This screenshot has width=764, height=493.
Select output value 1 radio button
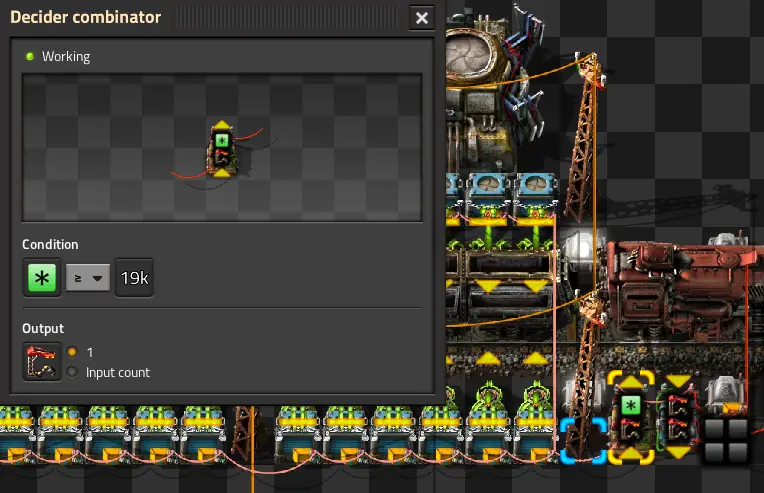tap(72, 352)
